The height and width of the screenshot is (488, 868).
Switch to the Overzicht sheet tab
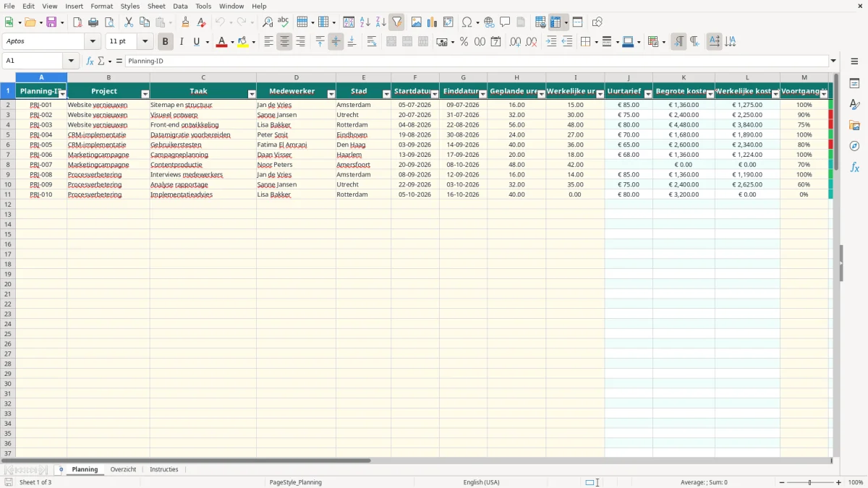[123, 469]
